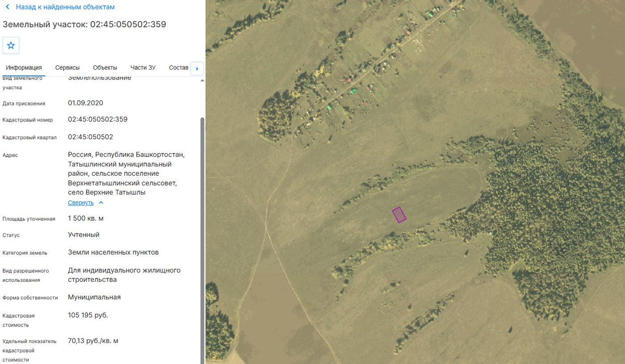Select the area value '1 500 кв. м'
625x364 pixels.
(86, 219)
